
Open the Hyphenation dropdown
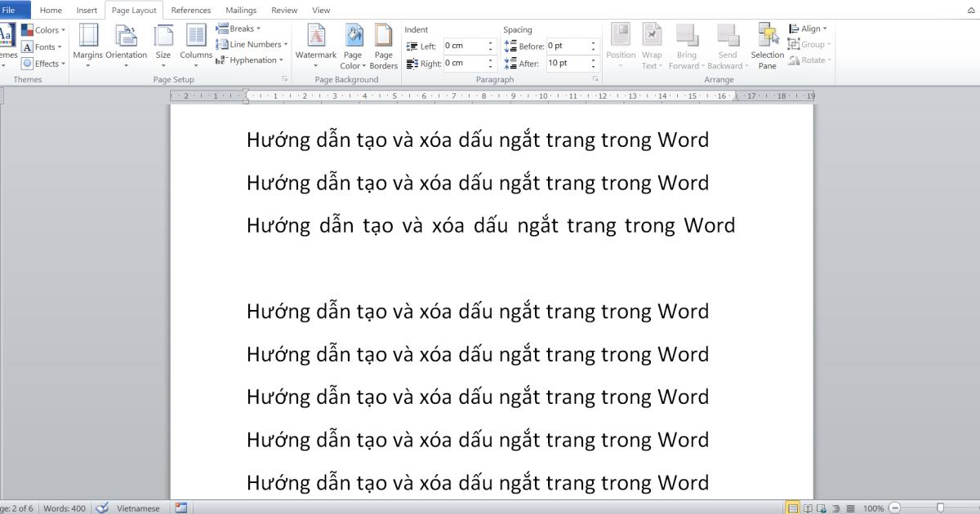(x=250, y=60)
